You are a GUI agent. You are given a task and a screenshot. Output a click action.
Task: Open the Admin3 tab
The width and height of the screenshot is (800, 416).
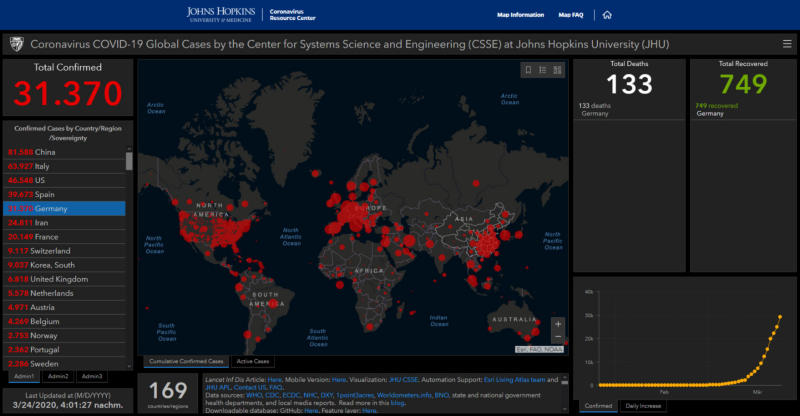[92, 376]
